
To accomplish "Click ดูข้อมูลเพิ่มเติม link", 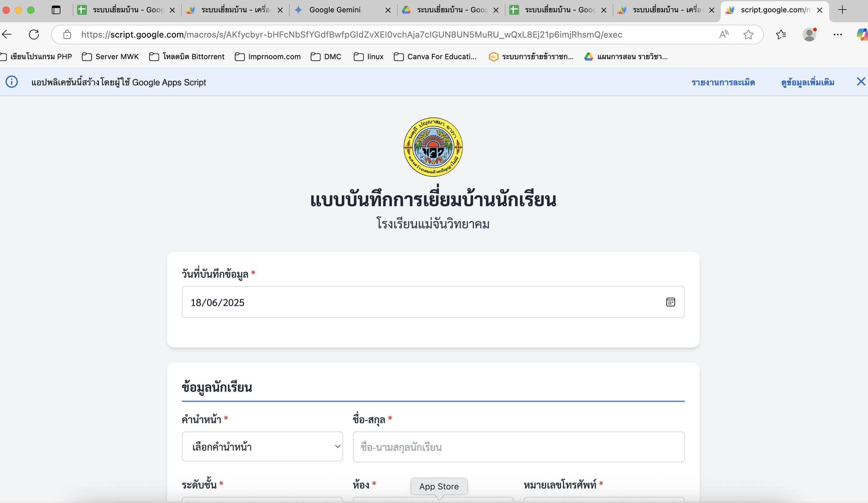I will (808, 82).
